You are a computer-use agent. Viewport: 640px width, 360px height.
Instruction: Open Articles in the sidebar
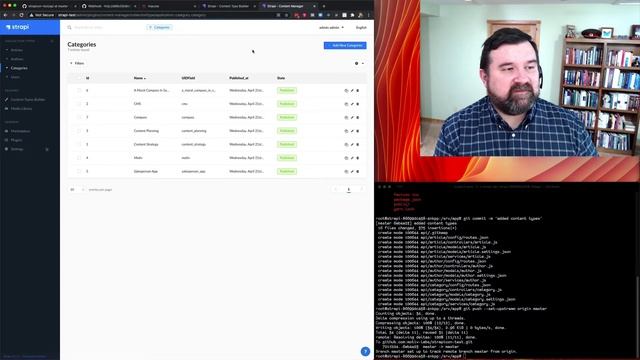click(16, 50)
